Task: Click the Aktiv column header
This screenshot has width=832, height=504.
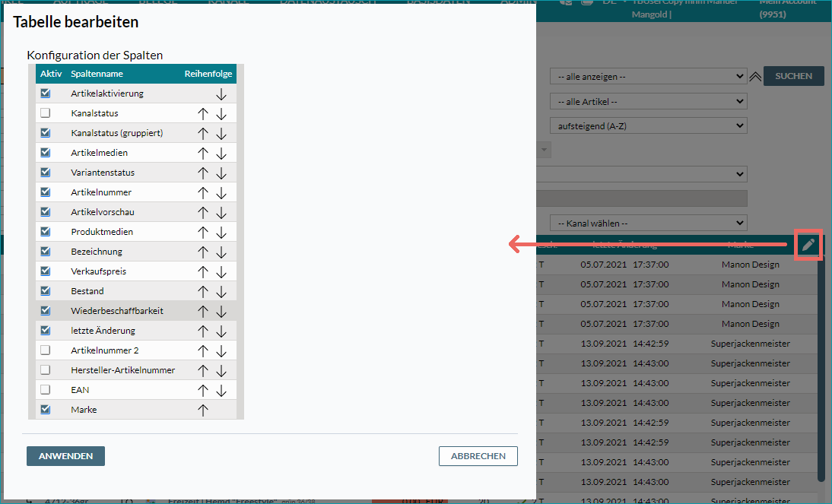Action: click(51, 74)
